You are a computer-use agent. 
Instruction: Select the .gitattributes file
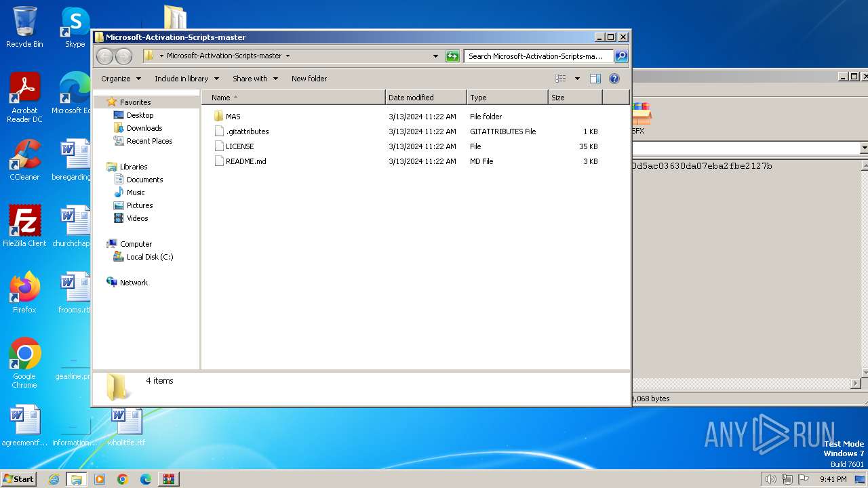point(241,131)
